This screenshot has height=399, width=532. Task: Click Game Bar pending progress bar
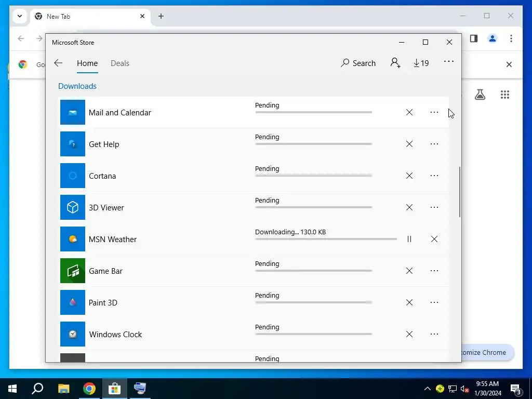click(x=313, y=271)
